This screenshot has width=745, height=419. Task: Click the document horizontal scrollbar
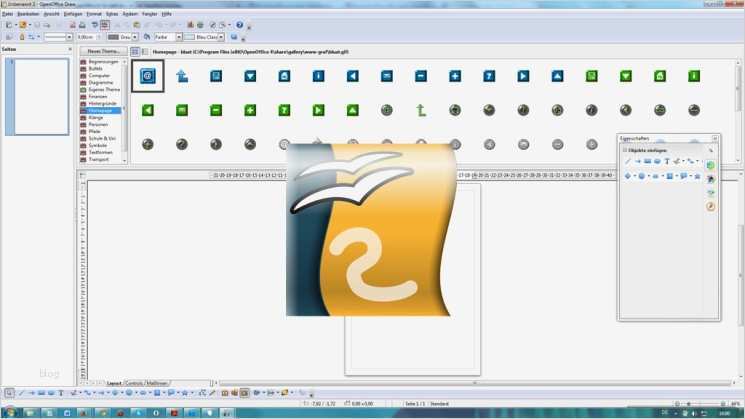click(x=474, y=383)
